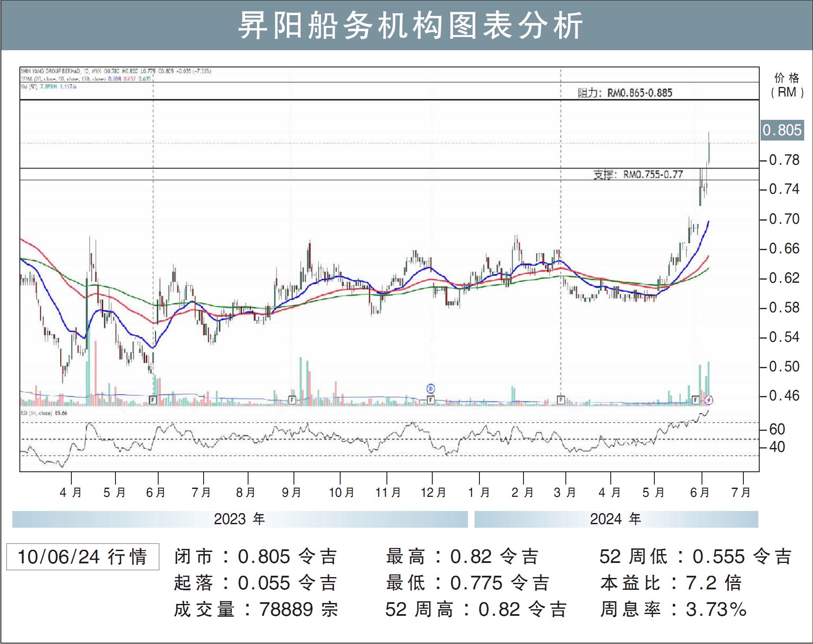Click the F marker near June 2024
The width and height of the screenshot is (813, 644).
click(695, 400)
